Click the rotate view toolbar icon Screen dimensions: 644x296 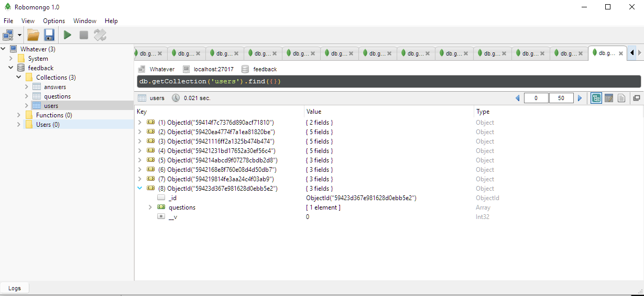coord(100,35)
